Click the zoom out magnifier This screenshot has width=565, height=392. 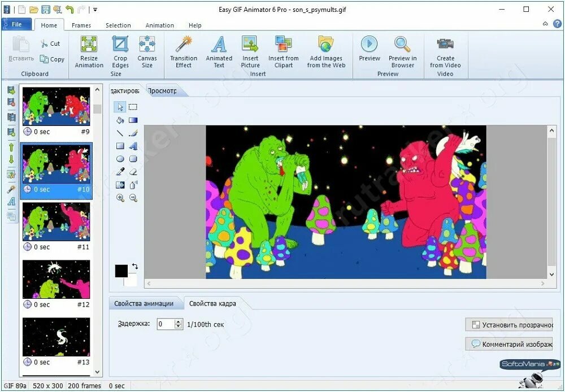(133, 198)
